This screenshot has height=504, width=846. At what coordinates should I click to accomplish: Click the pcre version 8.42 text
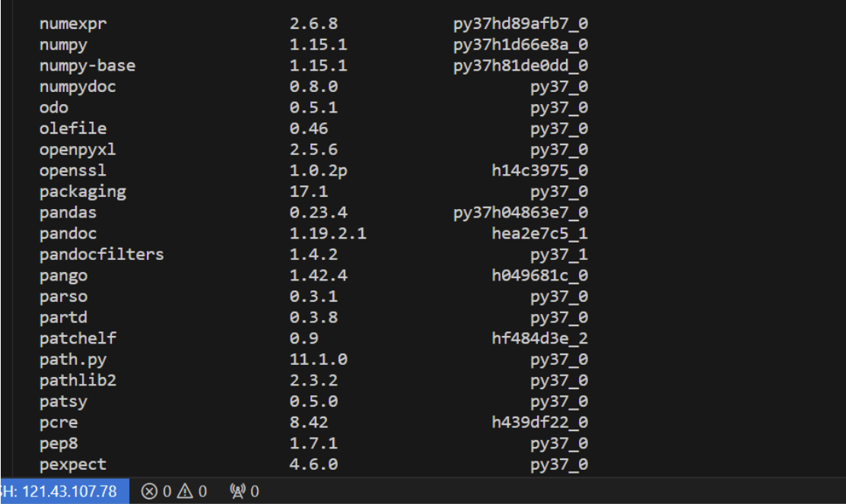tap(309, 422)
